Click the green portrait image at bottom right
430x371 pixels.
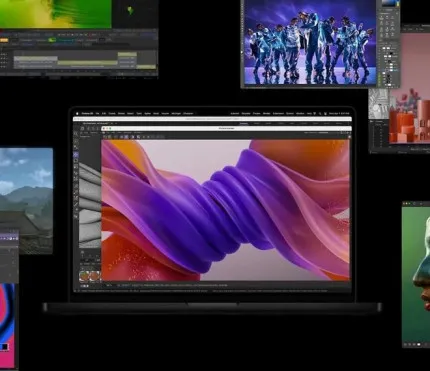(x=416, y=273)
